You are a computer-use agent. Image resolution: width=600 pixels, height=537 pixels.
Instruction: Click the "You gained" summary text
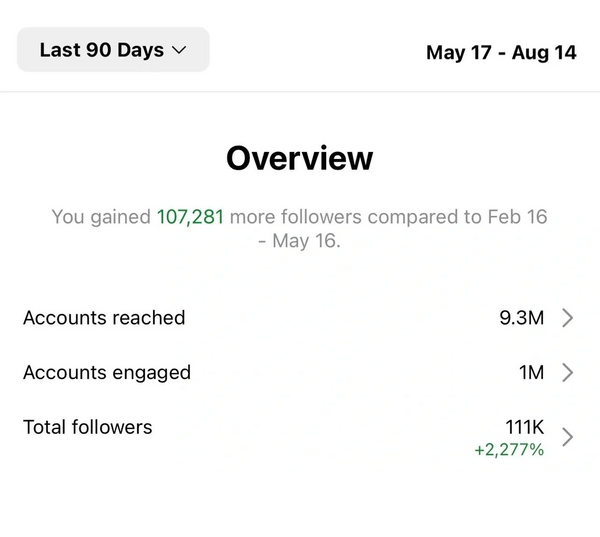click(x=101, y=216)
